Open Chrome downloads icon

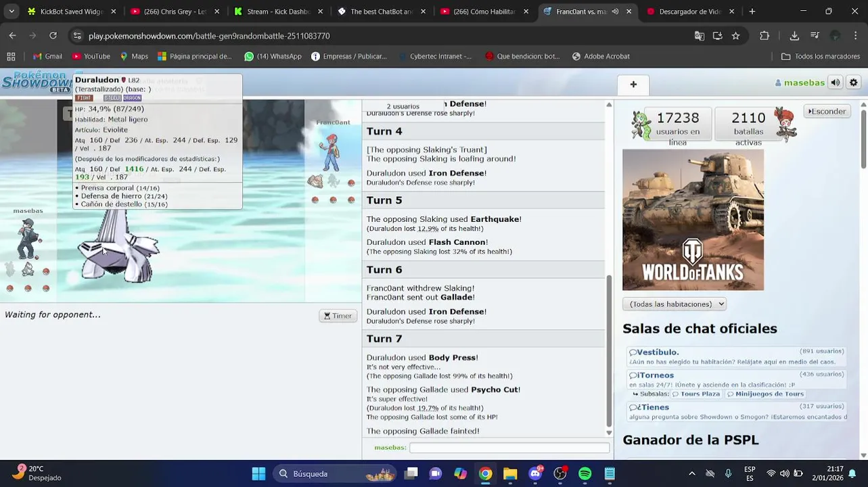coord(794,36)
